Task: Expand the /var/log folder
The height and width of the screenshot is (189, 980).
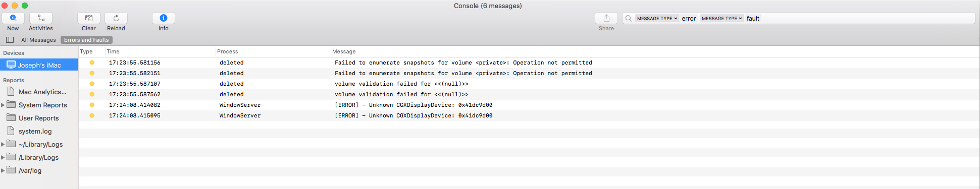Action: (3, 170)
